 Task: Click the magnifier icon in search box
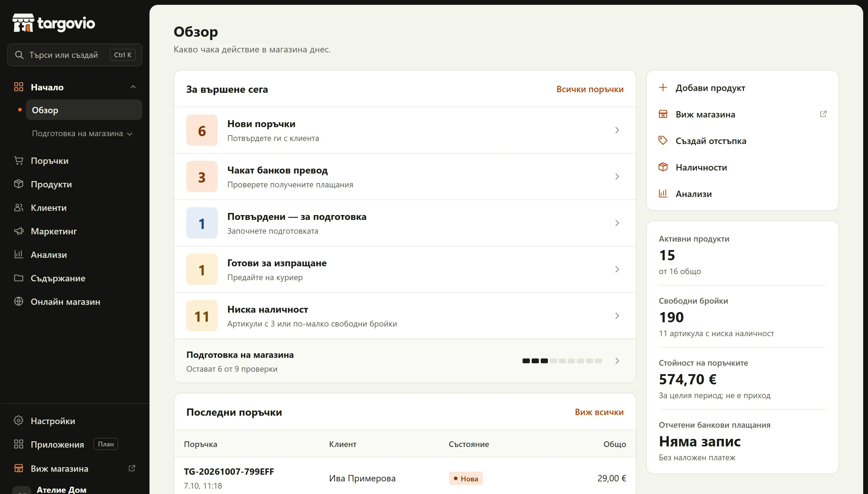[19, 55]
